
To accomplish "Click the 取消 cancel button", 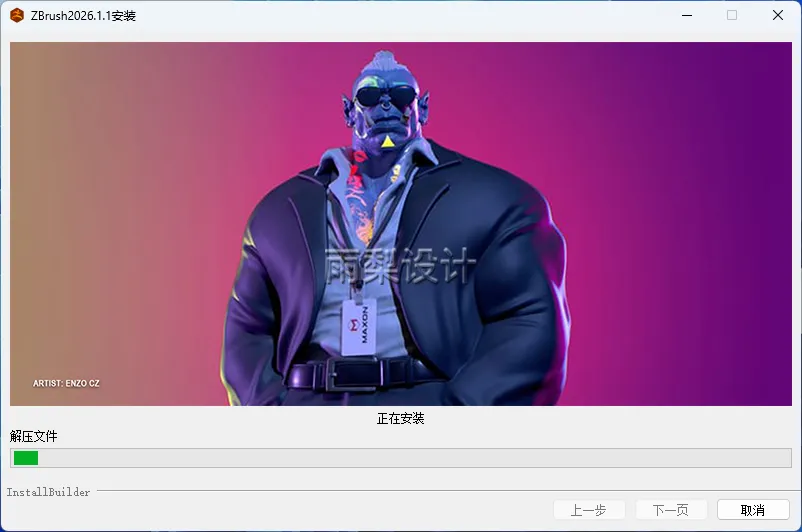I will tap(753, 510).
